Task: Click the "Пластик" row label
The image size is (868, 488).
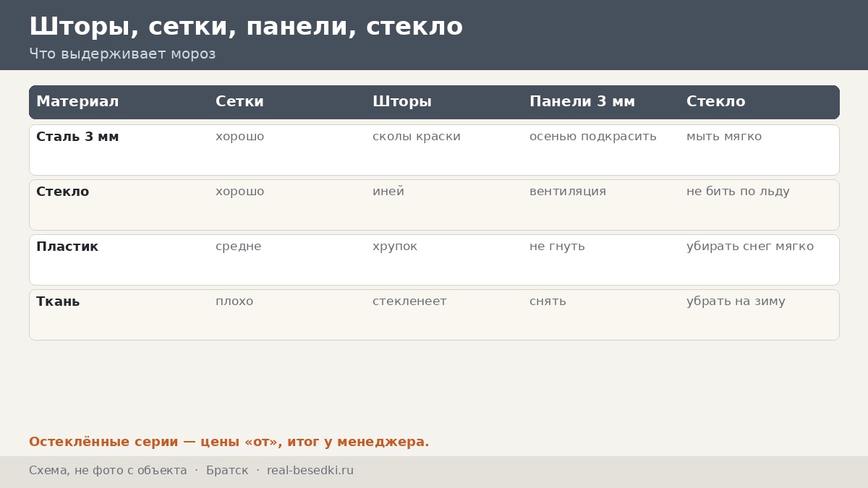Action: [67, 247]
